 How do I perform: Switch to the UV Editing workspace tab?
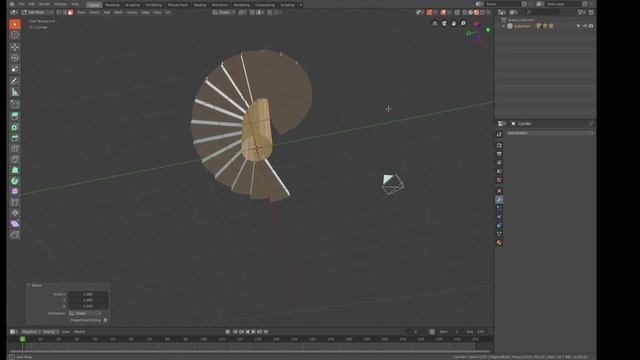(153, 5)
